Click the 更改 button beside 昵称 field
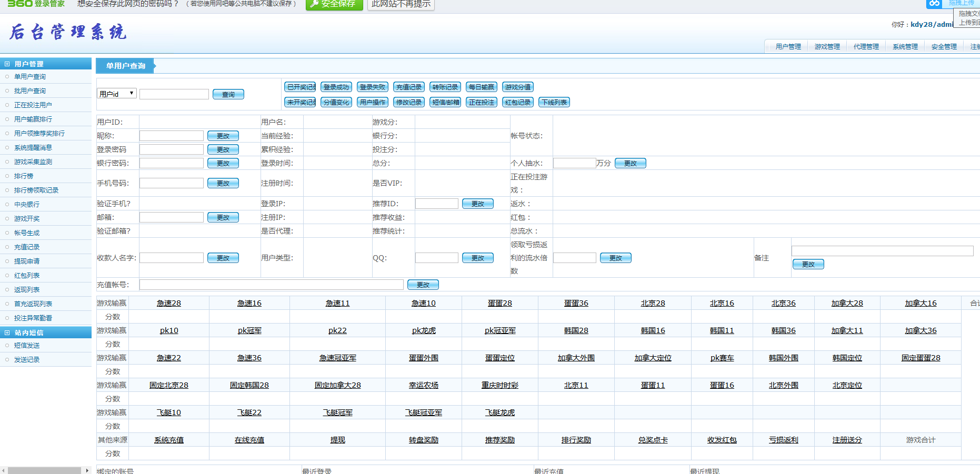The width and height of the screenshot is (980, 474). [223, 136]
